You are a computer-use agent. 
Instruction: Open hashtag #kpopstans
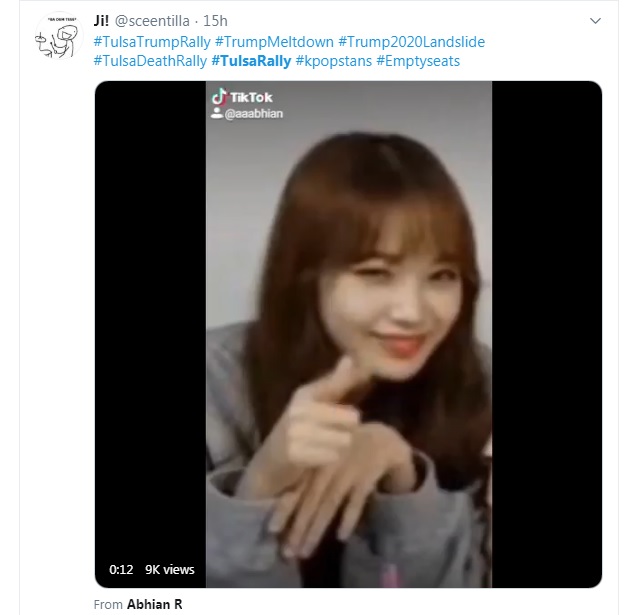tap(334, 61)
